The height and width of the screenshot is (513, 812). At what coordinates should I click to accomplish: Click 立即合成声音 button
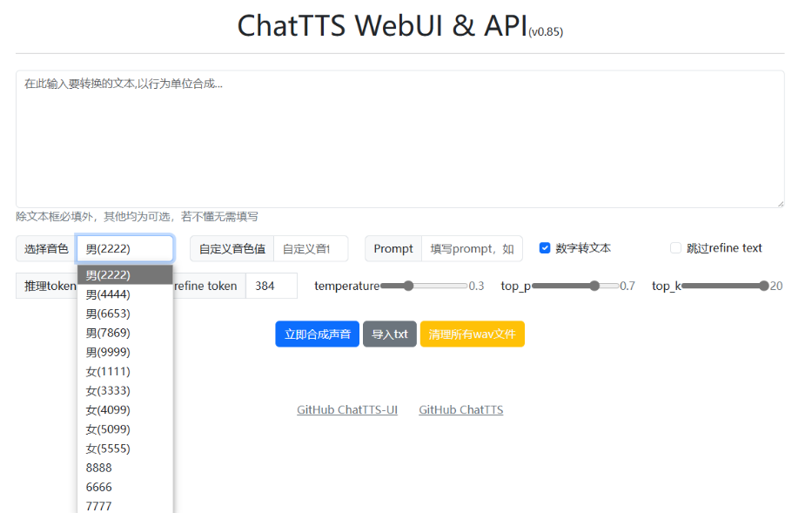(x=317, y=334)
